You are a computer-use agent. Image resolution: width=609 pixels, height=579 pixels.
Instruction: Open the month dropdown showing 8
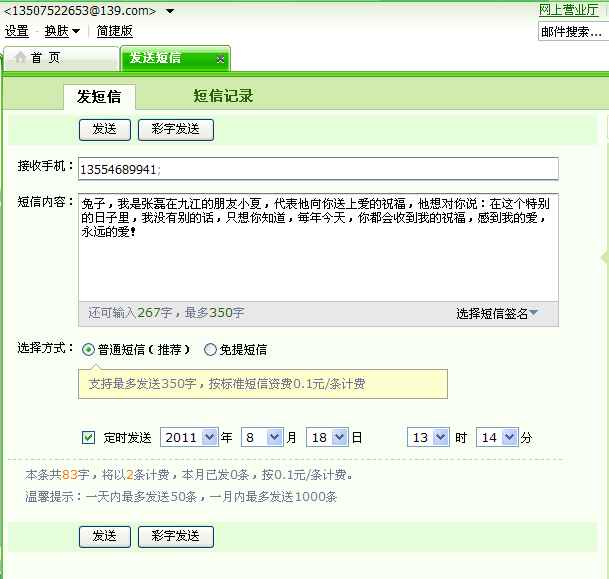point(262,438)
